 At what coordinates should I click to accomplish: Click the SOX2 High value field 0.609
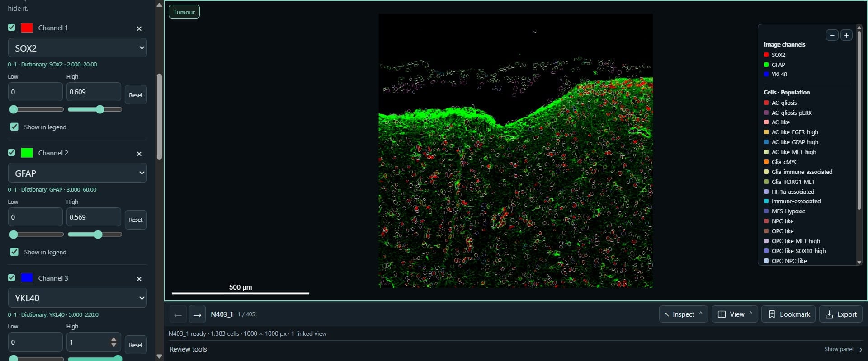(x=94, y=92)
